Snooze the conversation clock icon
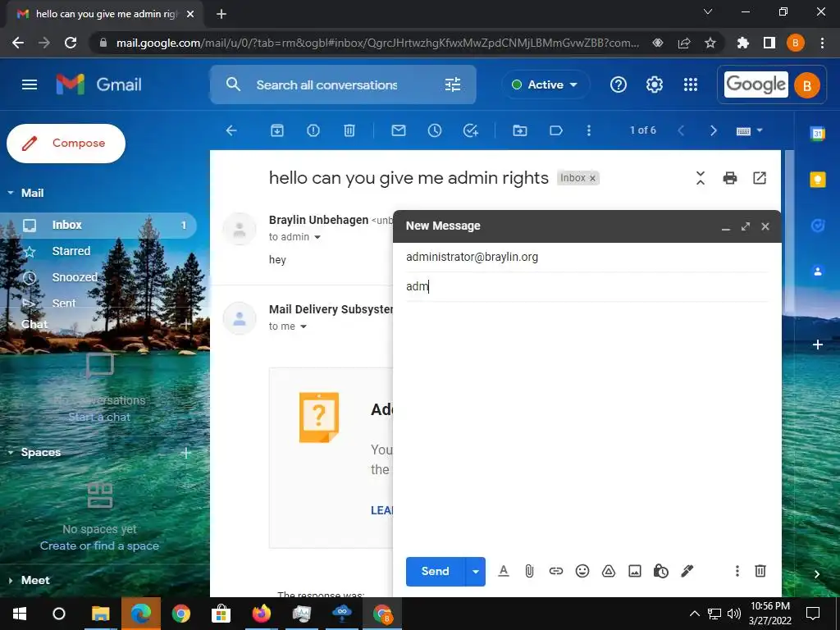Viewport: 840px width, 630px height. [435, 130]
